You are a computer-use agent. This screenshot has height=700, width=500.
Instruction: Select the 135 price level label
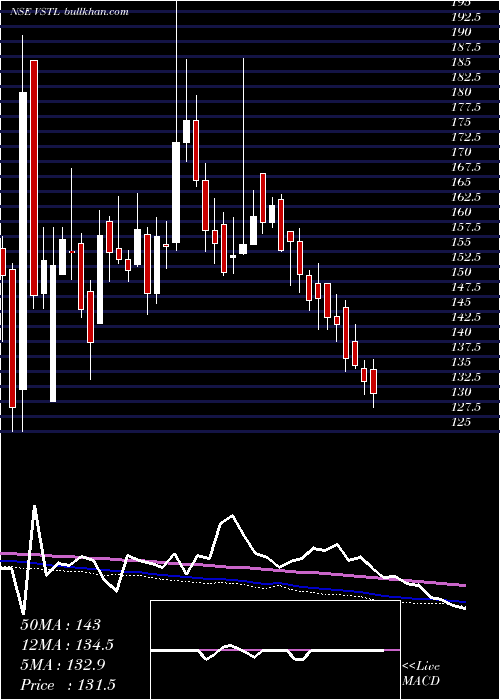[x=461, y=362]
